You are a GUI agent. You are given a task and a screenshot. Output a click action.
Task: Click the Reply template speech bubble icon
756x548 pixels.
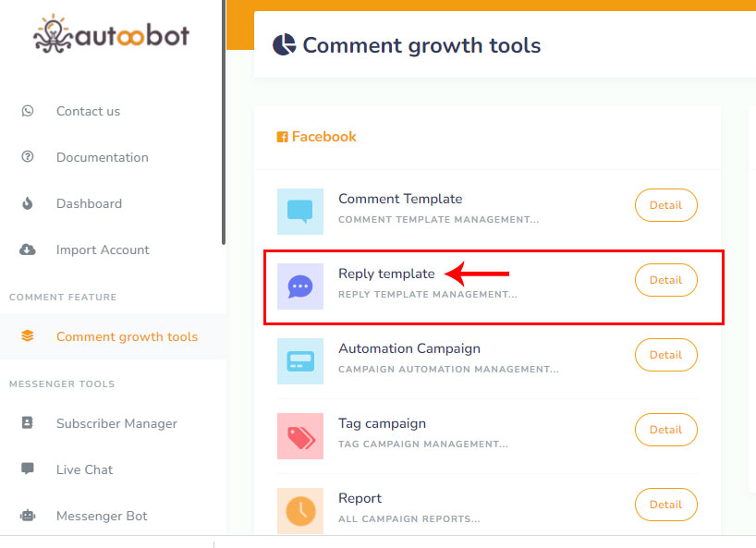click(x=300, y=286)
